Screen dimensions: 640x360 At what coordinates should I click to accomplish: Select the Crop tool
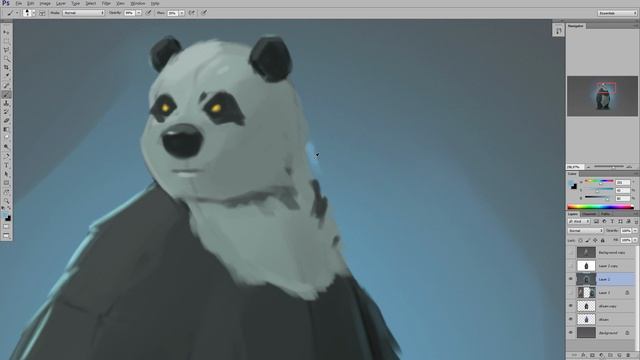[x=6, y=67]
